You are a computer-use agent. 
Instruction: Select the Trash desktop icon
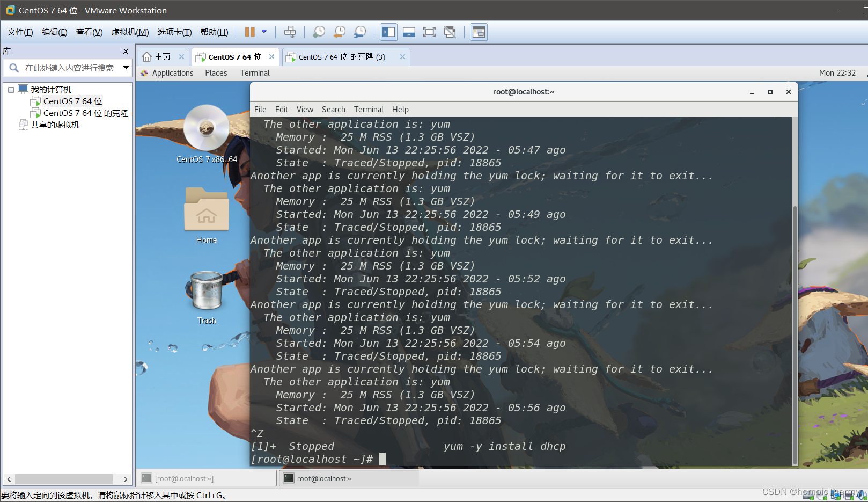(207, 298)
